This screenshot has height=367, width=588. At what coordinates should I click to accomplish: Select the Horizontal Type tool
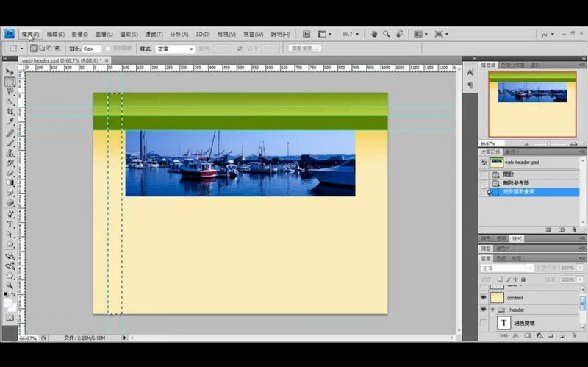pos(10,224)
